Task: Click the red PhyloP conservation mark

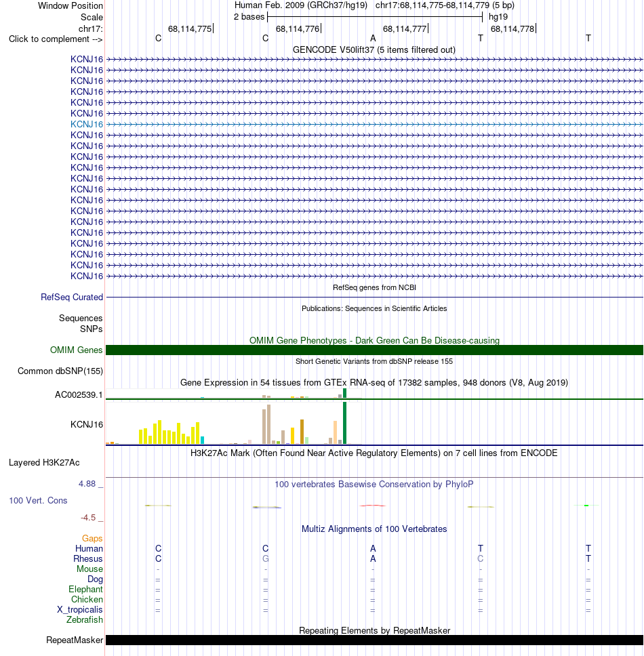Action: coord(372,506)
